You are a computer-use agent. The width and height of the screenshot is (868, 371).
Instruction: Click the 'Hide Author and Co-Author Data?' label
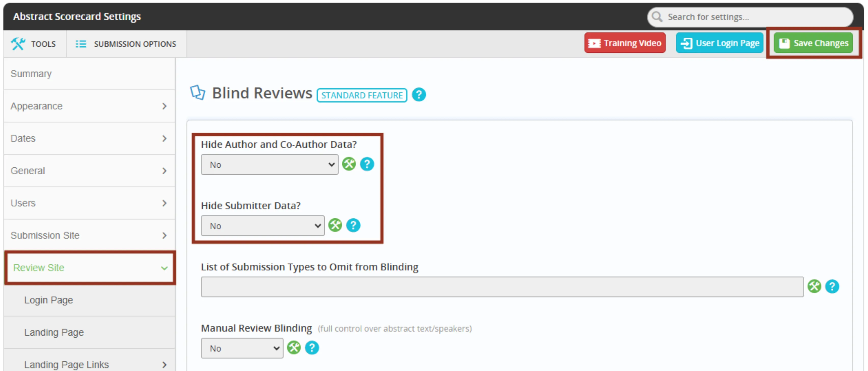[279, 145]
